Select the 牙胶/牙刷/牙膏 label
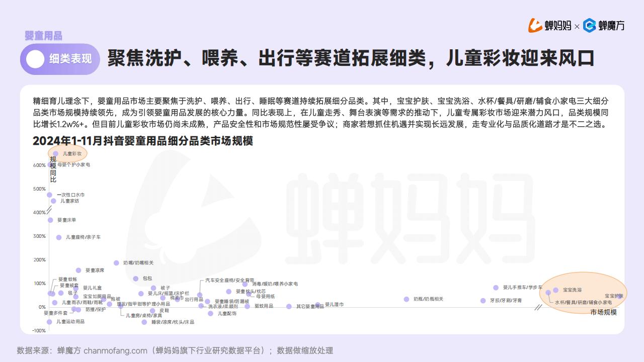Screen dimensions: 644x362 click(x=506, y=300)
